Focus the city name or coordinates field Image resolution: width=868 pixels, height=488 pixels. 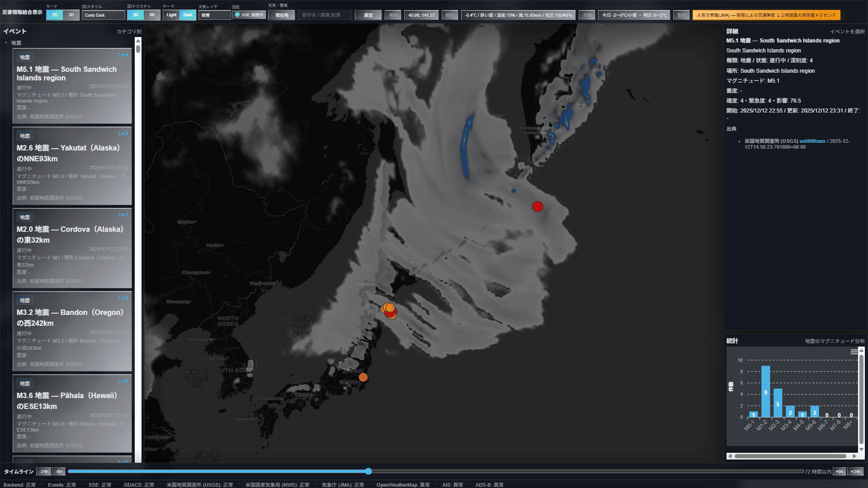pos(325,15)
